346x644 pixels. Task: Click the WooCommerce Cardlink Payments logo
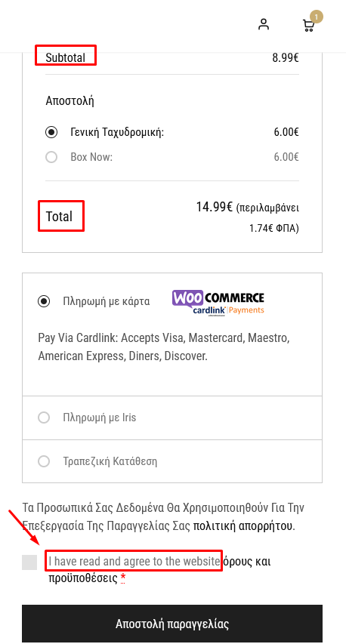[x=218, y=302]
